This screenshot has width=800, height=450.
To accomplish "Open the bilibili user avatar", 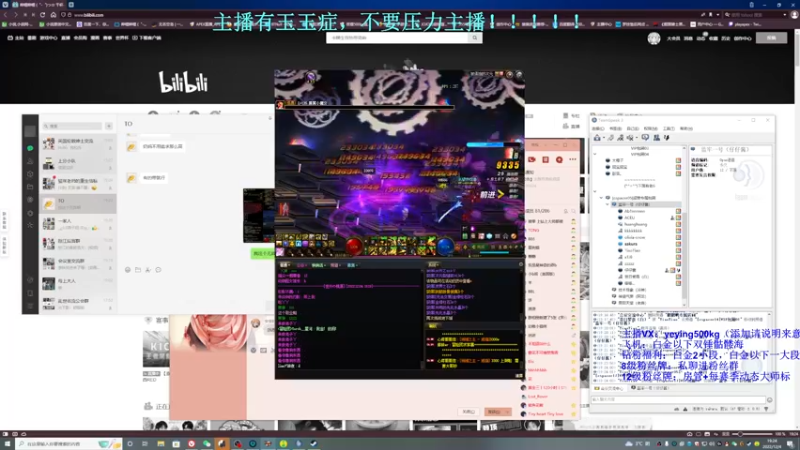I will tap(654, 38).
